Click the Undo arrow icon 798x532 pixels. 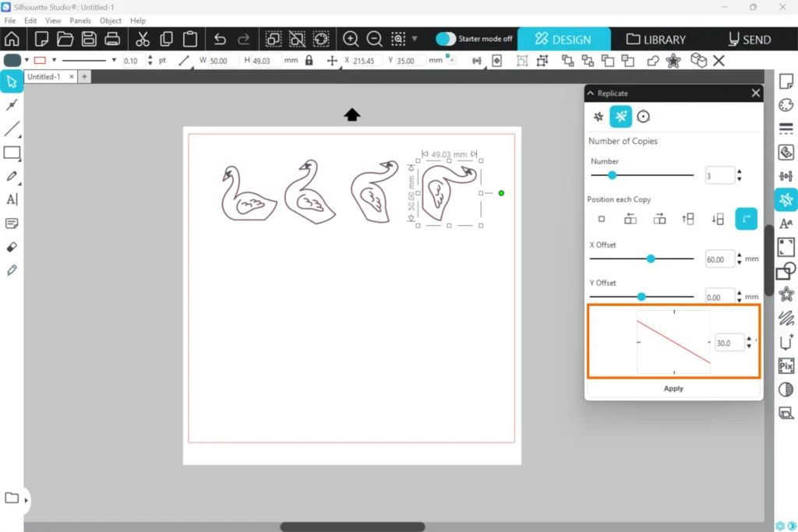tap(220, 39)
